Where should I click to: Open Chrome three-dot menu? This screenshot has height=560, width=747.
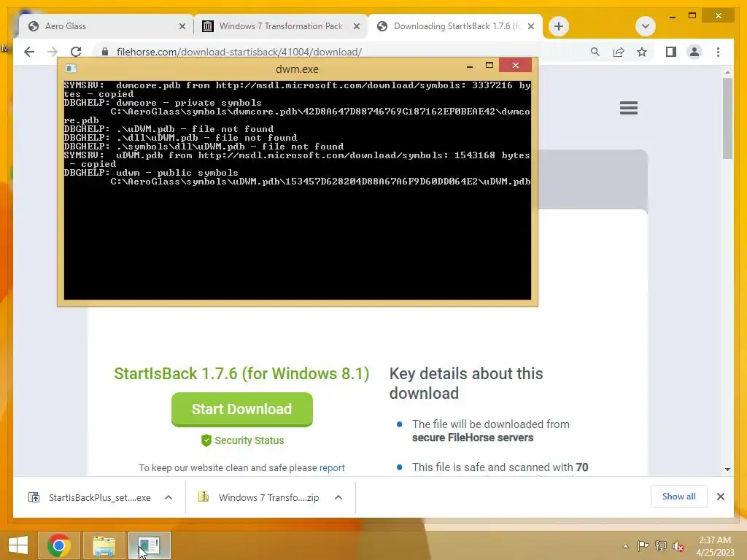click(718, 52)
